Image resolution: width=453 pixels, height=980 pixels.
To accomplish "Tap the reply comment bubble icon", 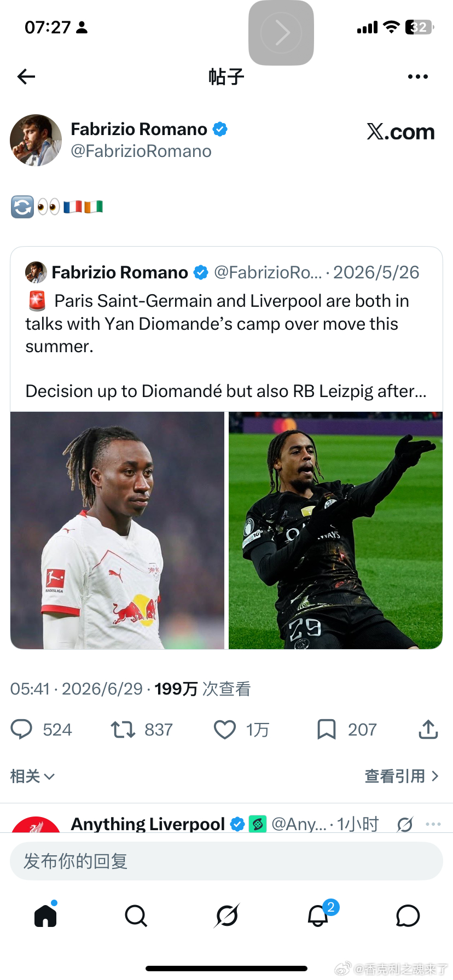I will pos(22,730).
